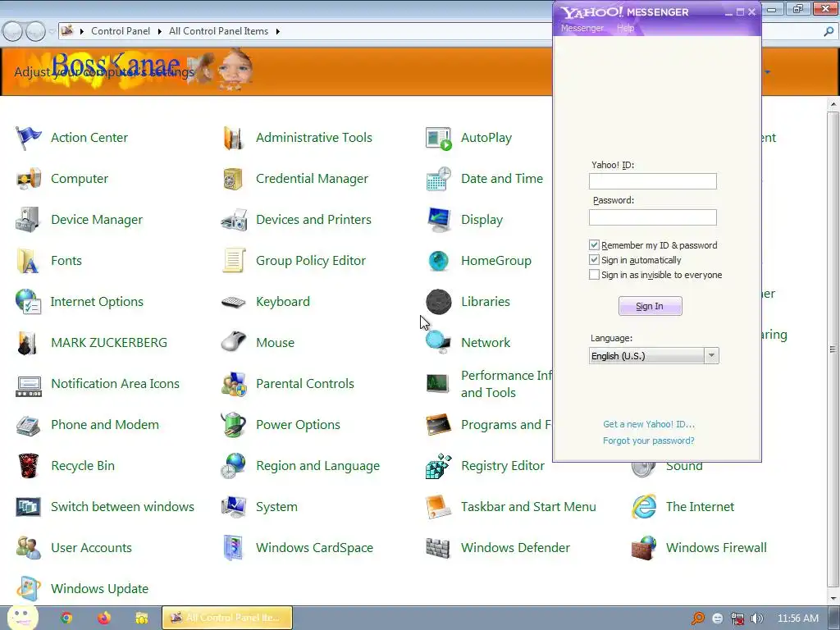The width and height of the screenshot is (840, 630).
Task: Expand the All Control Panel Items breadcrumb arrow
Action: tap(277, 32)
